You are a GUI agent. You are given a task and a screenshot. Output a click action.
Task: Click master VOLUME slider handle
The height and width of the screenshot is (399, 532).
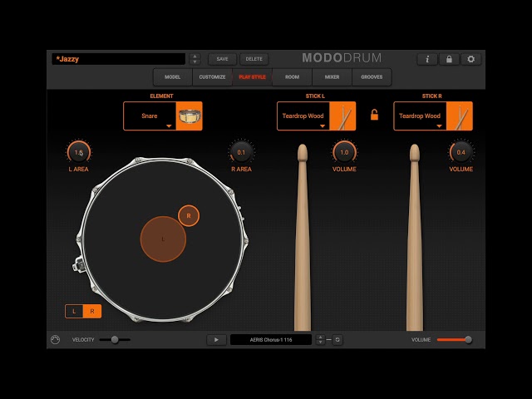pyautogui.click(x=468, y=340)
